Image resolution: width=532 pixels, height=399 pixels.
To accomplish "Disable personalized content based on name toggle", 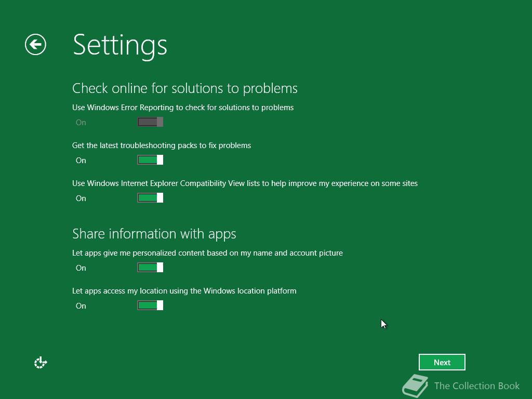I will click(150, 268).
